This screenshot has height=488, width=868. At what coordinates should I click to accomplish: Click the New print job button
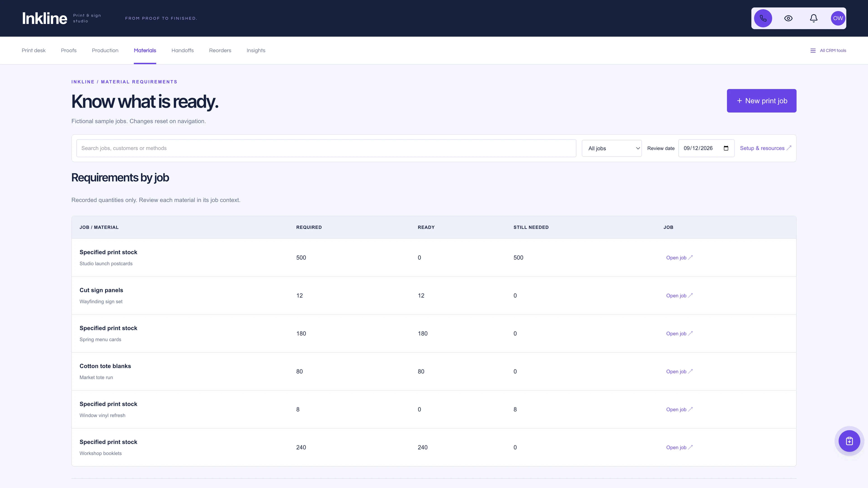762,101
